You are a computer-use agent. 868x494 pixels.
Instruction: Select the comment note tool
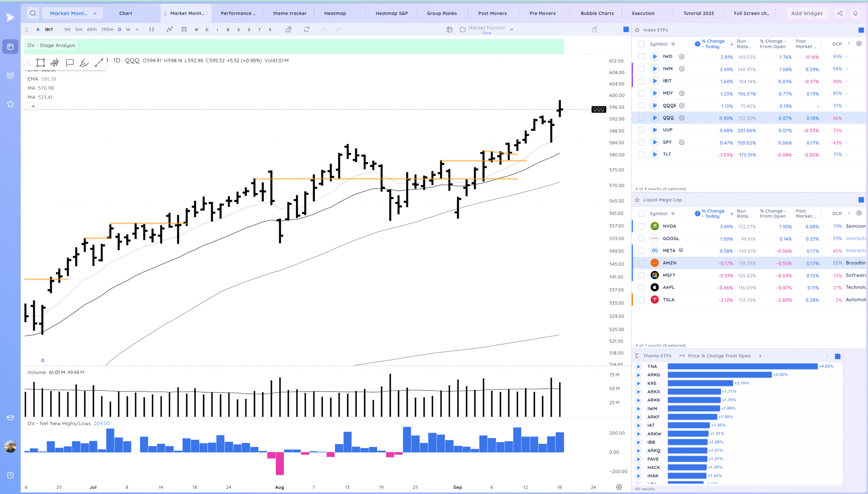[x=70, y=63]
